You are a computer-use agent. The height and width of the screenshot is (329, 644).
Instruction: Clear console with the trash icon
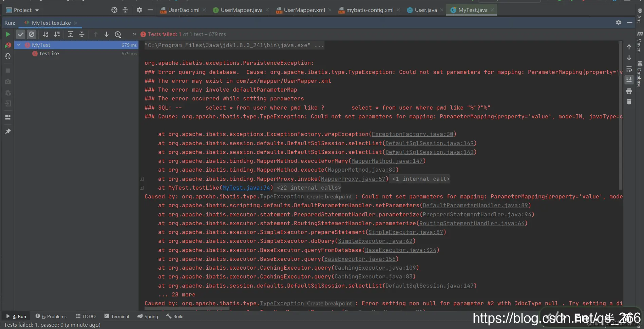[629, 102]
